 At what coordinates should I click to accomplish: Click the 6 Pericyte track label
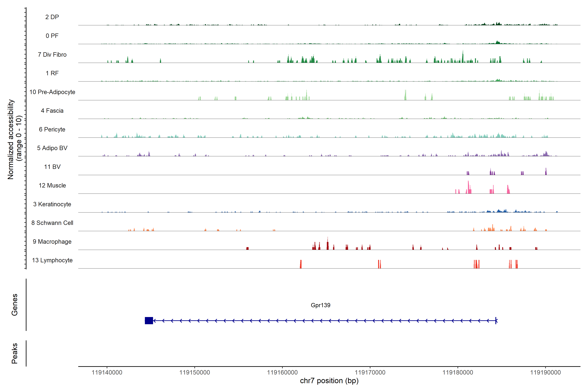[x=52, y=129]
